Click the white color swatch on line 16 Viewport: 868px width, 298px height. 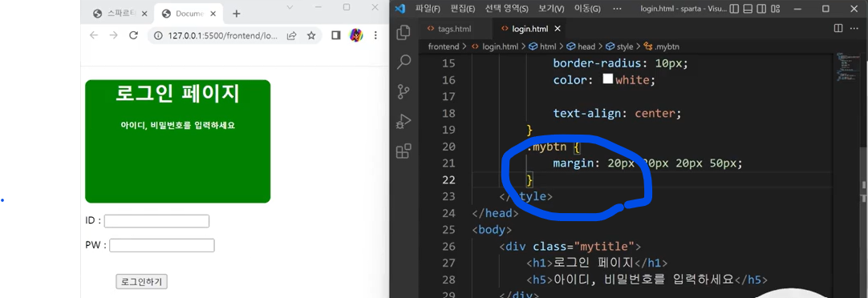pyautogui.click(x=608, y=79)
